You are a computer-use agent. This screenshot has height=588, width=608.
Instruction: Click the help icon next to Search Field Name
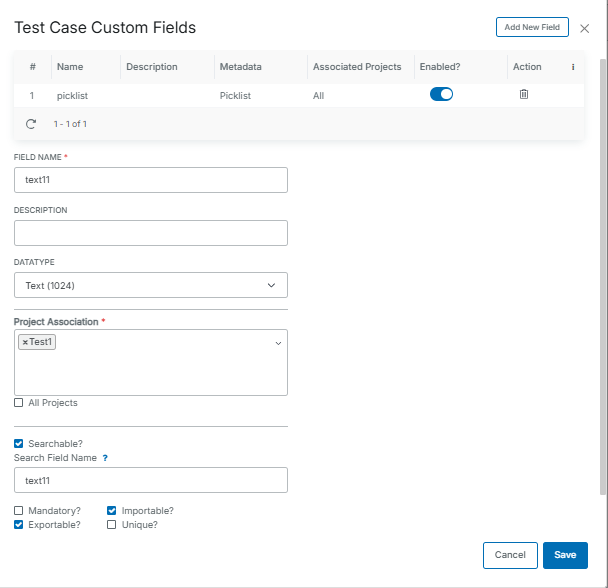[105, 457]
